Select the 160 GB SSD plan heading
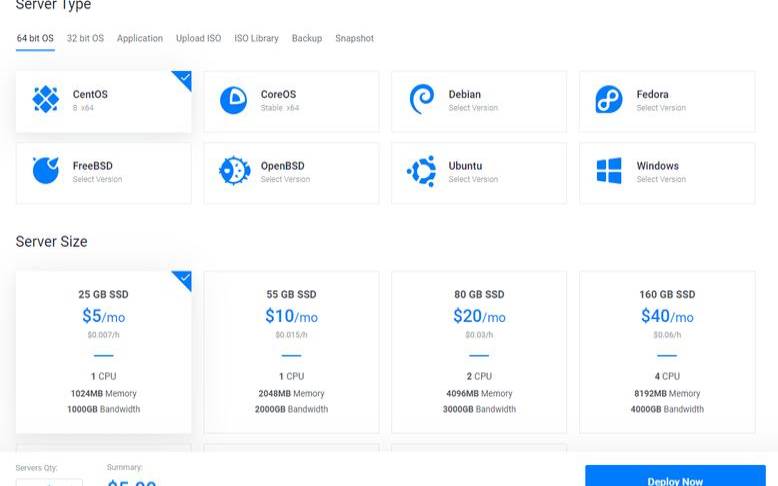778x486 pixels. (667, 294)
